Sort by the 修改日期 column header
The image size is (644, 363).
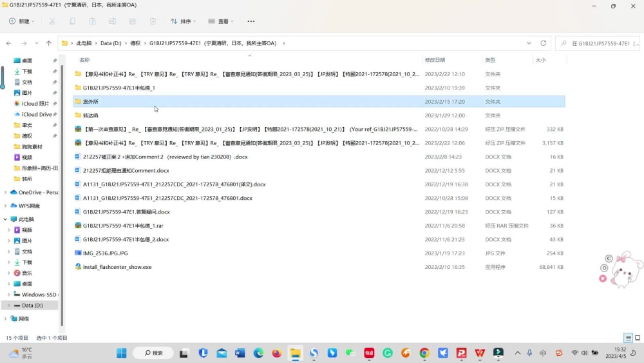tap(435, 60)
